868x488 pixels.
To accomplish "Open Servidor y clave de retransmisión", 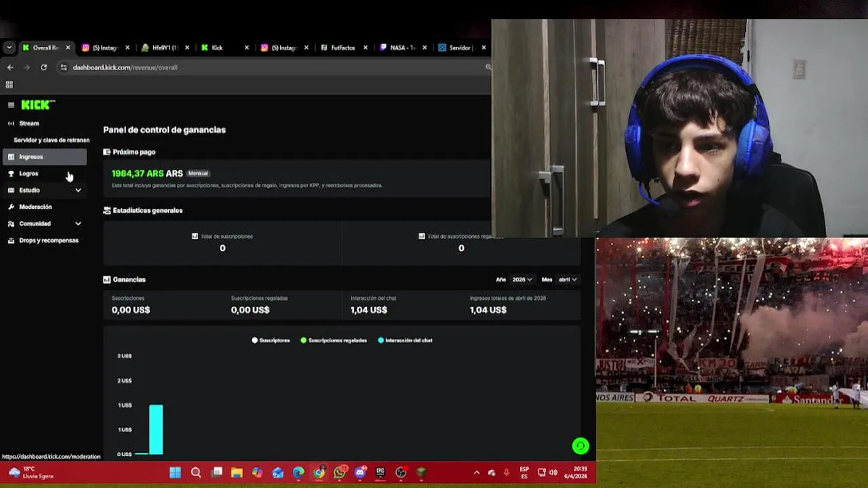I will point(52,140).
